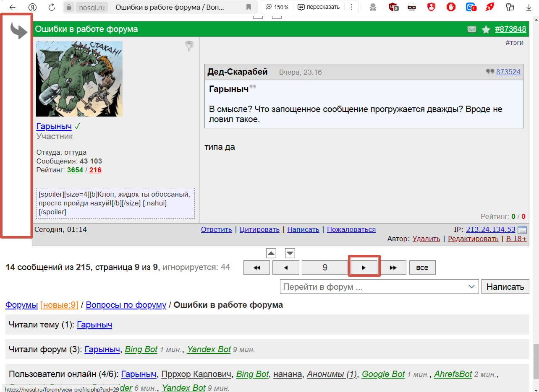Open the gray spy extension icon
The width and height of the screenshot is (539, 392).
pos(373,7)
